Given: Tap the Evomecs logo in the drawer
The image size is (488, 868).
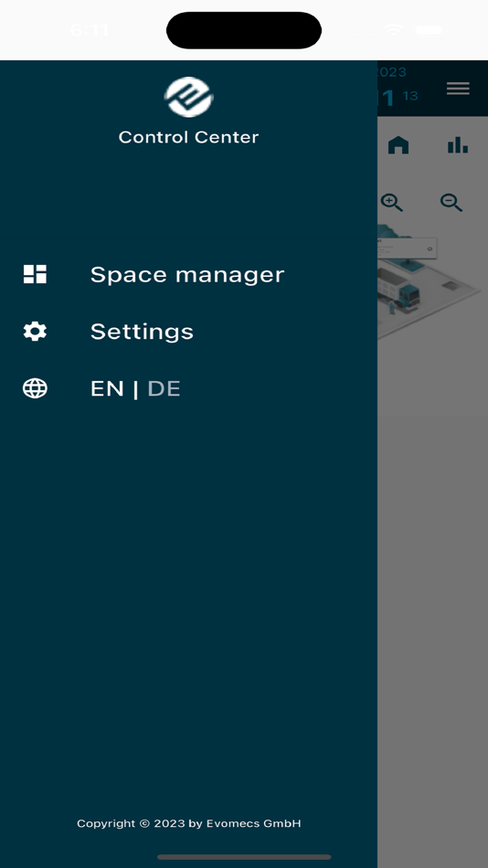Looking at the screenshot, I should tap(189, 97).
